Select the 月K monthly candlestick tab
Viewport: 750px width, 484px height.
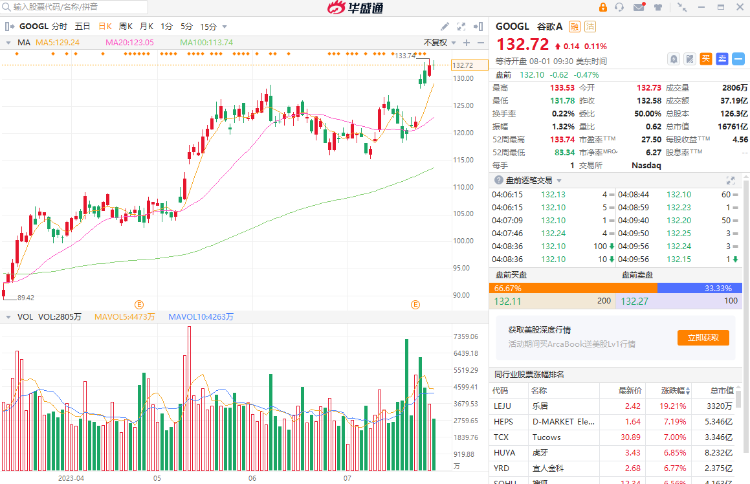146,26
